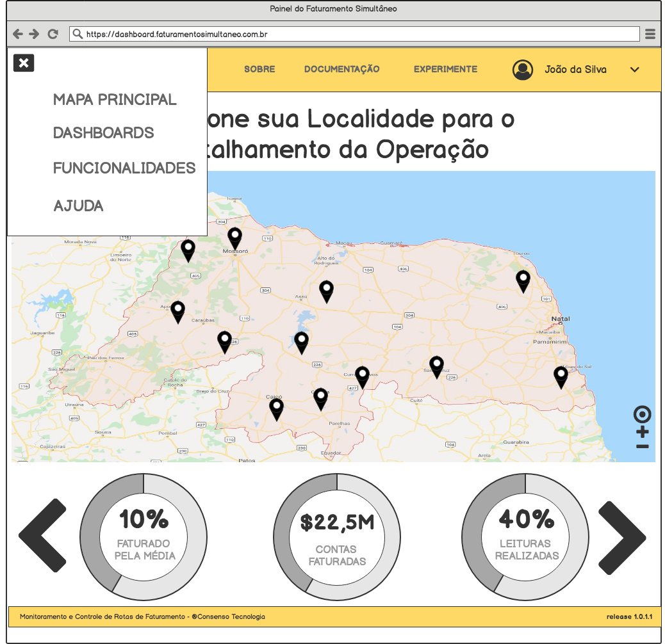Open the DOCUMENTAÇÃO navigation item
This screenshot has width=665, height=644.
(342, 69)
